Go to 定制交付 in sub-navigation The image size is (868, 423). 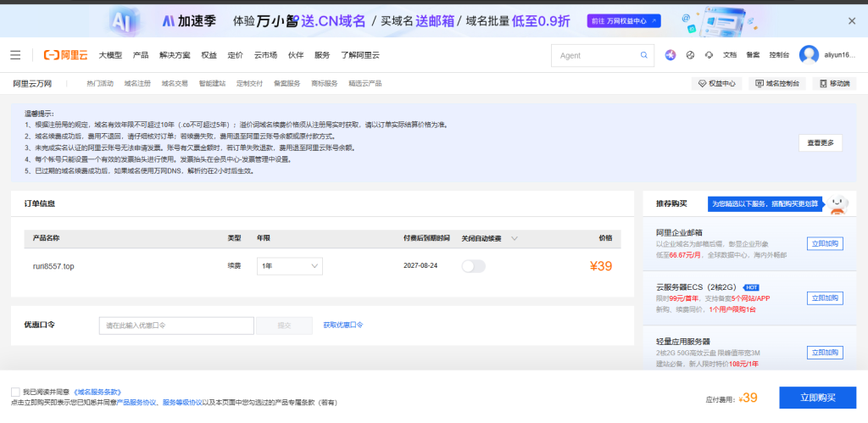[x=250, y=84]
